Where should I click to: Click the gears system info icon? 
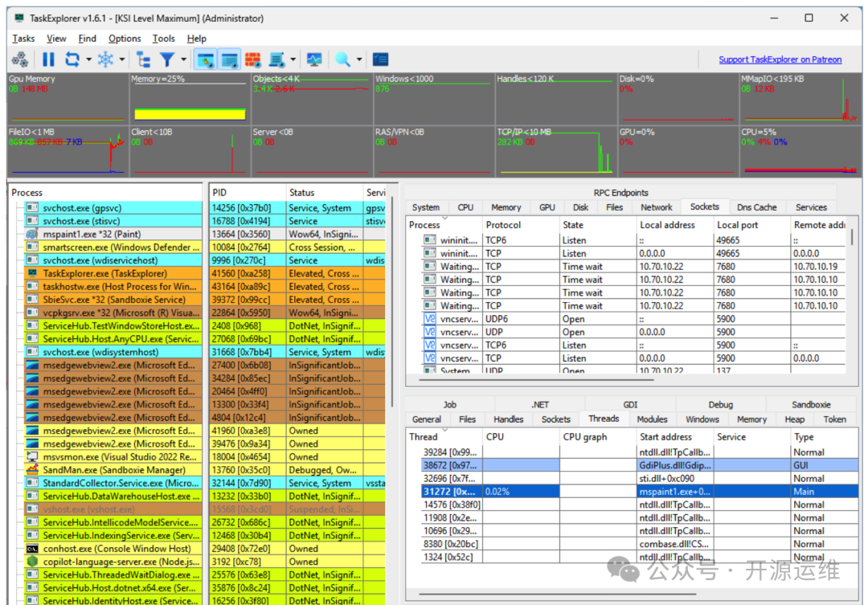[20, 59]
